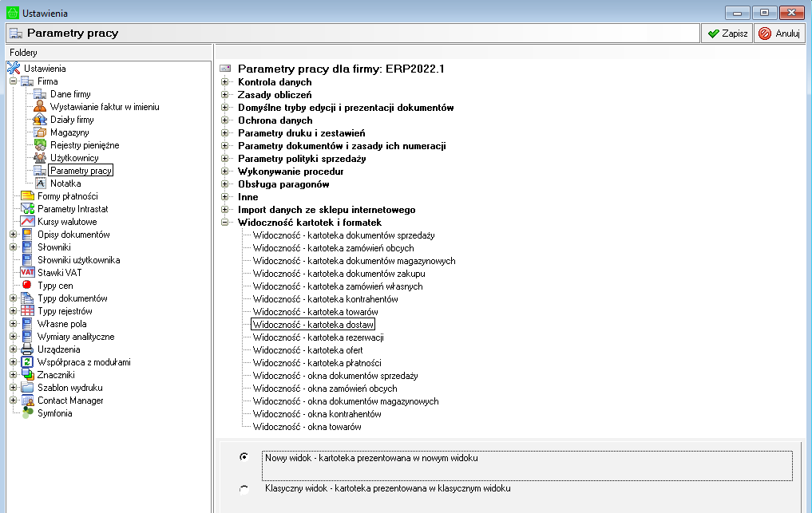The image size is (812, 513).
Task: Click the Dane firmy icon
Action: (x=40, y=94)
